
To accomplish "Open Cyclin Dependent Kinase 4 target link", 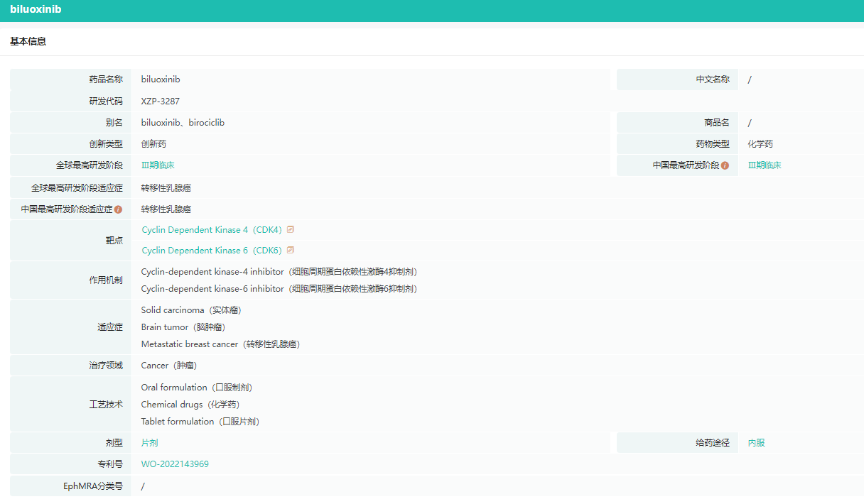I will pos(212,230).
